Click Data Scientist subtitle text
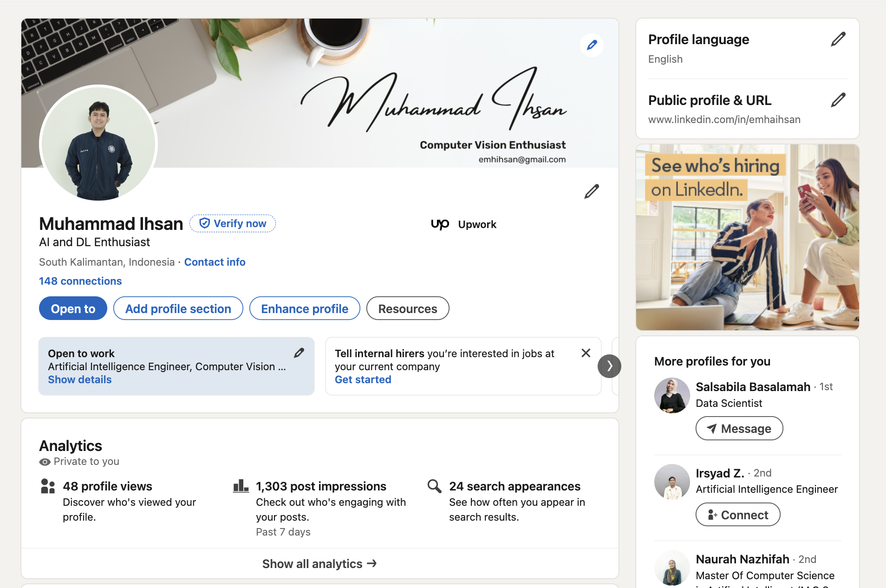Screen dimensions: 886x588 point(729,403)
